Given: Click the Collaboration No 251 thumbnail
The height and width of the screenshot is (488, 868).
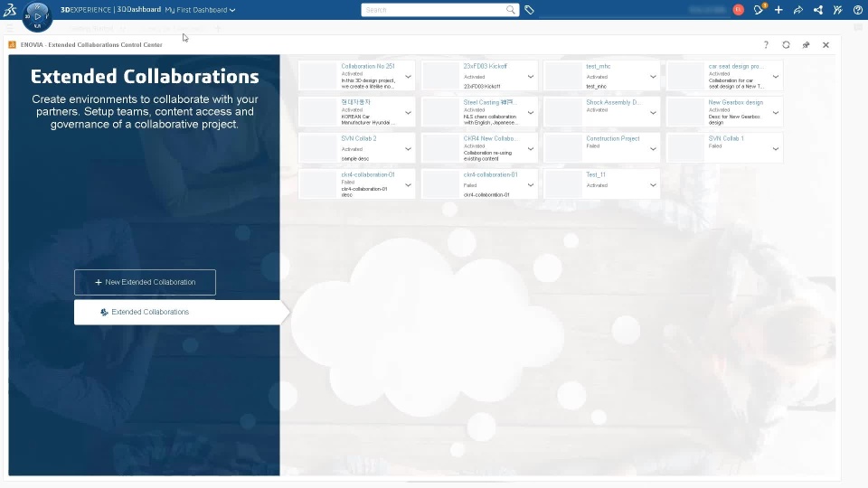Looking at the screenshot, I should [x=317, y=76].
